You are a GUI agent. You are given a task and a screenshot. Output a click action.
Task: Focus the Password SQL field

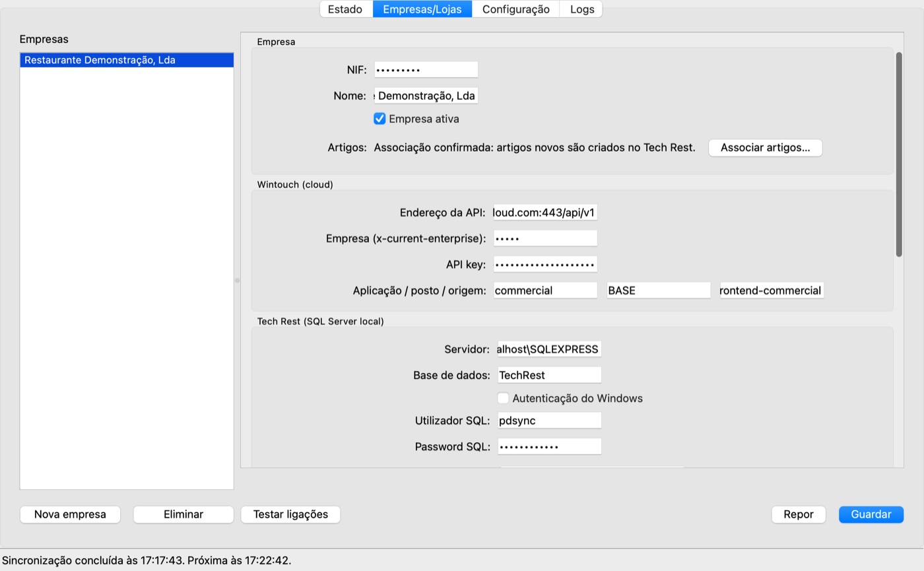pos(549,447)
